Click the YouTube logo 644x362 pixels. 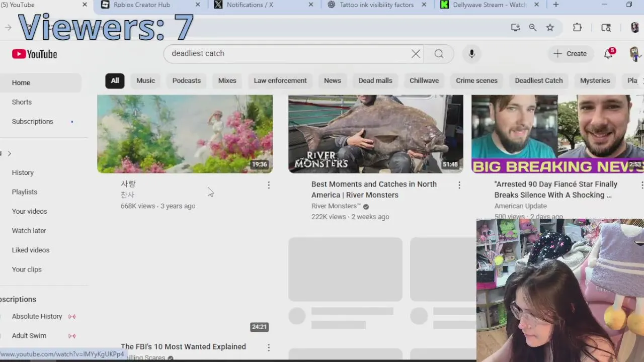click(x=34, y=54)
